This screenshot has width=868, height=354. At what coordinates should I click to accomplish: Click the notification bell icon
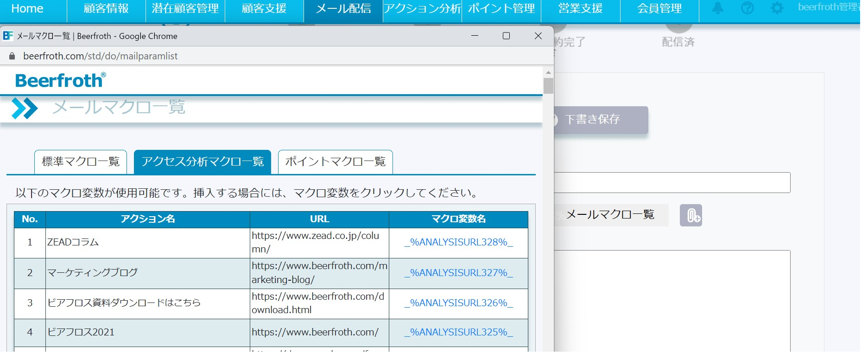coord(717,8)
